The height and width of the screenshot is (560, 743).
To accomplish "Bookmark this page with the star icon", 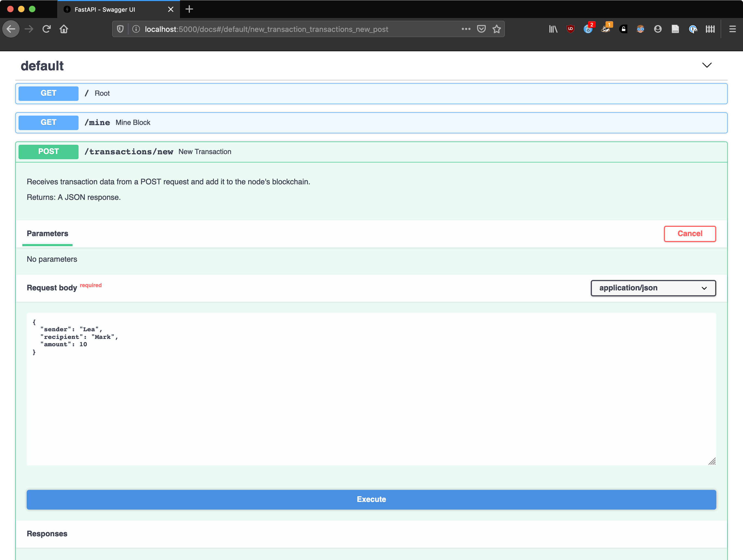I will pos(497,29).
